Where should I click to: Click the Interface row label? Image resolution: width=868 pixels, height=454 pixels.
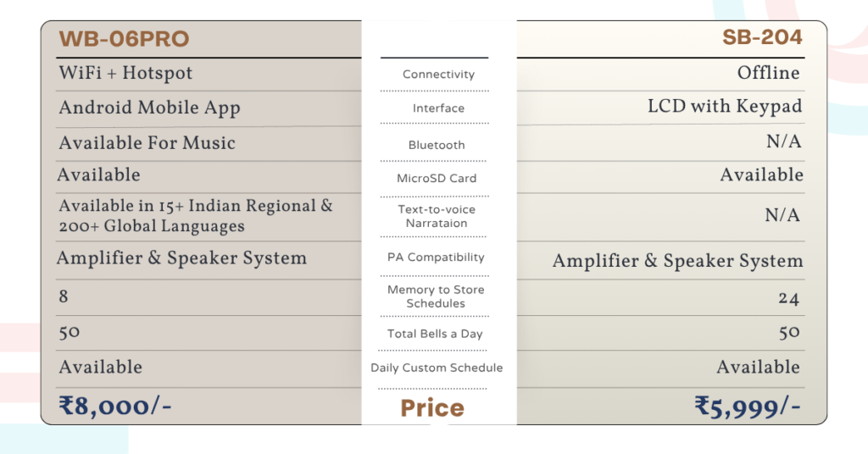[438, 108]
